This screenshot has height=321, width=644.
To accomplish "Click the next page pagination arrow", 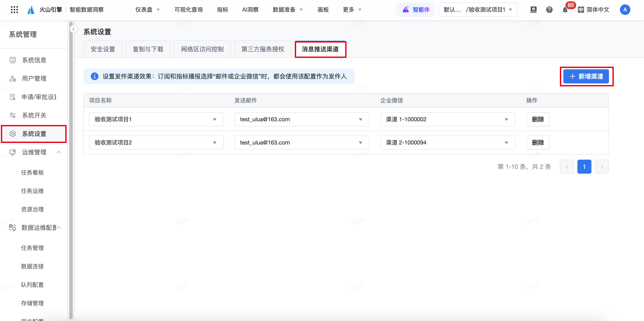I will coord(602,167).
